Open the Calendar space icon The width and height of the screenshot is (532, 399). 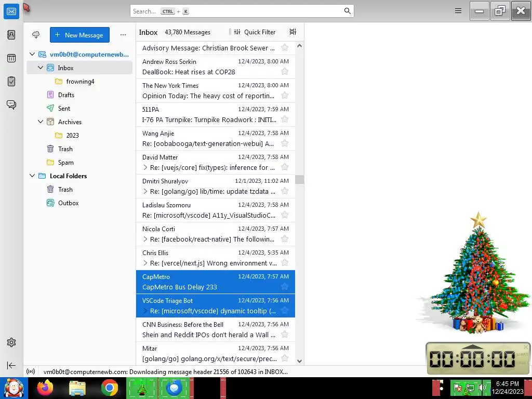(11, 58)
